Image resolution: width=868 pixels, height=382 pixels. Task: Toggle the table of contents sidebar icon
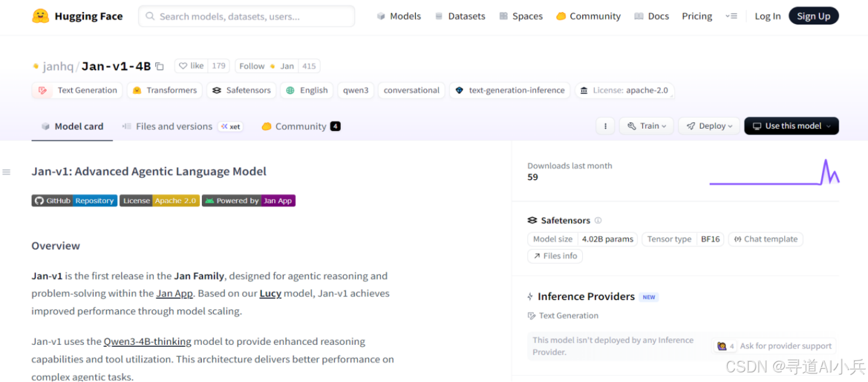pyautogui.click(x=7, y=172)
